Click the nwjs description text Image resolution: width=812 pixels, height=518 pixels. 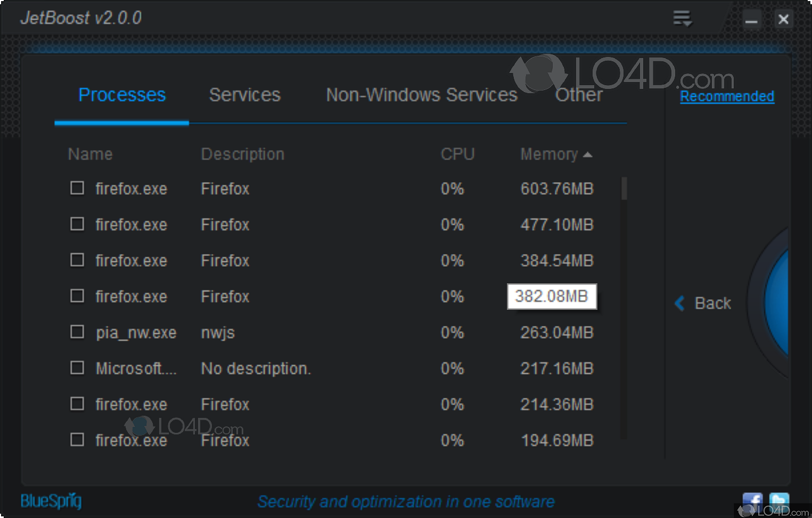pos(218,333)
